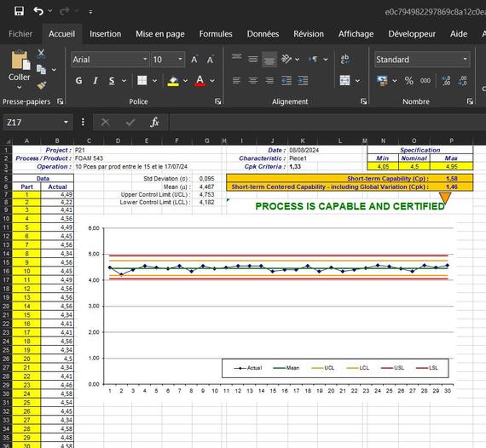The height and width of the screenshot is (448, 486).
Task: Click the PROCESS IS CAPABLE AND CERTIFIED text
Action: 350,206
